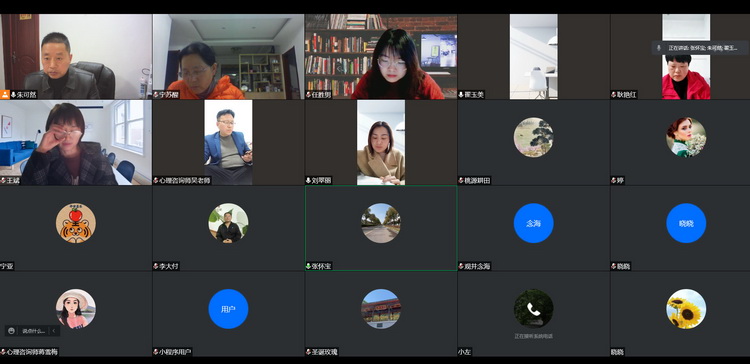Click the muted microphone icon for 李大付

(x=156, y=266)
